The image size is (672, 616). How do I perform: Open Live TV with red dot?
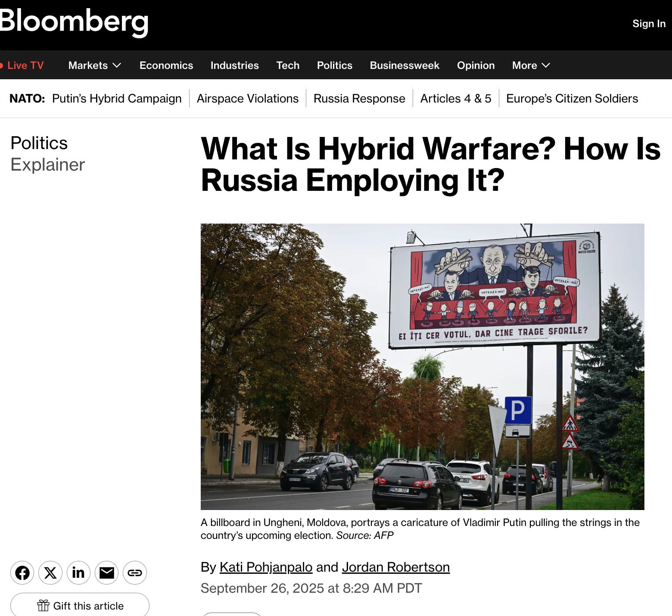point(22,65)
